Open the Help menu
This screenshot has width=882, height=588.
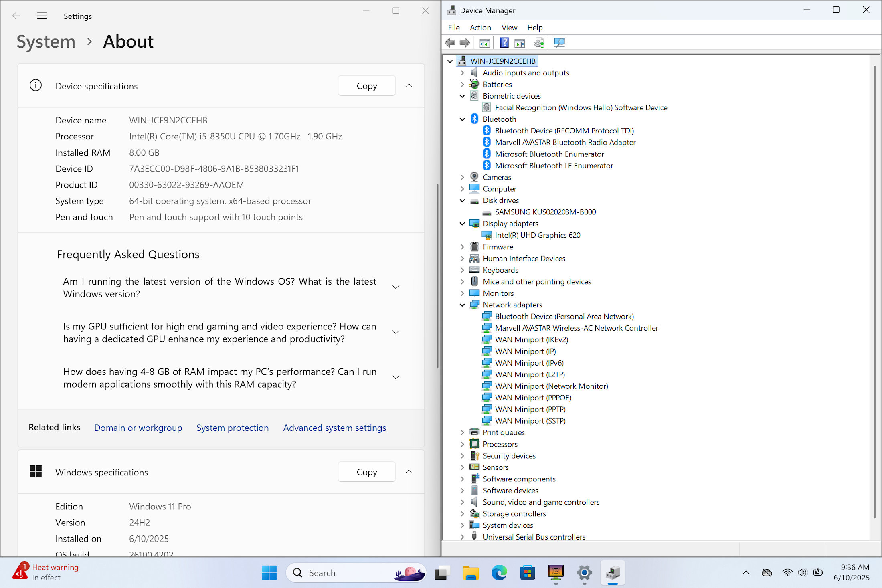point(535,28)
